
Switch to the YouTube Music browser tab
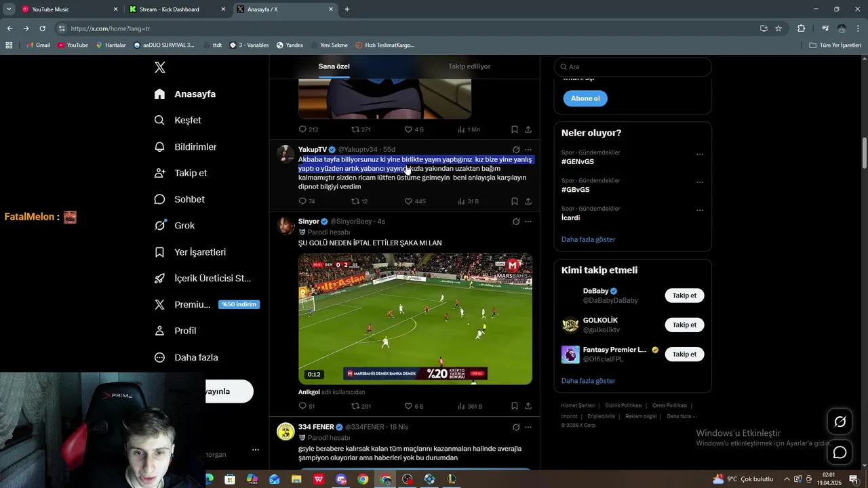tap(68, 9)
